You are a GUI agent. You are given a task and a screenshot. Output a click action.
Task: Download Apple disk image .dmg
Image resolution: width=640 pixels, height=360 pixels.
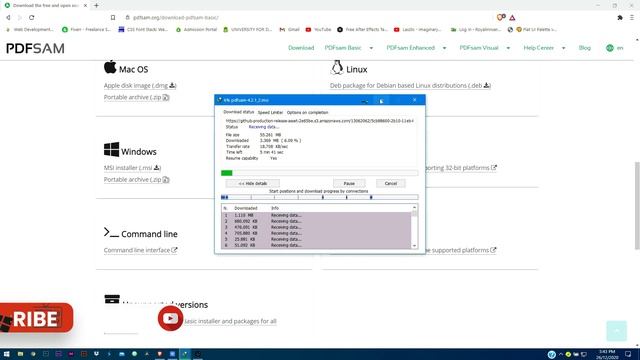tap(140, 85)
